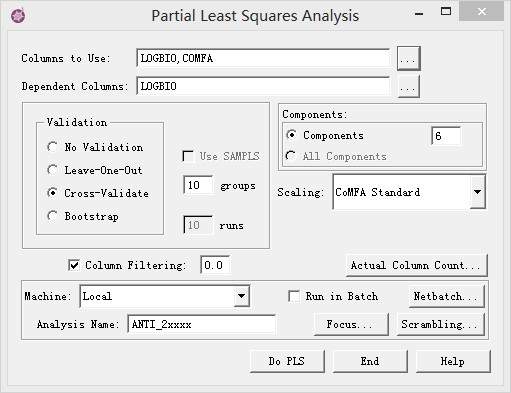Choose Leave-One-Out validation
511x393 pixels.
coord(52,170)
